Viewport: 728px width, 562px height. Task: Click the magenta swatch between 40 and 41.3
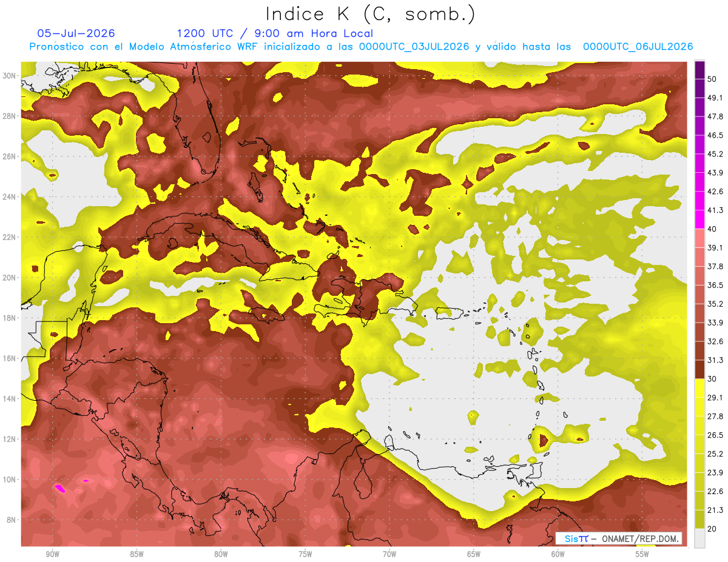[x=699, y=219]
